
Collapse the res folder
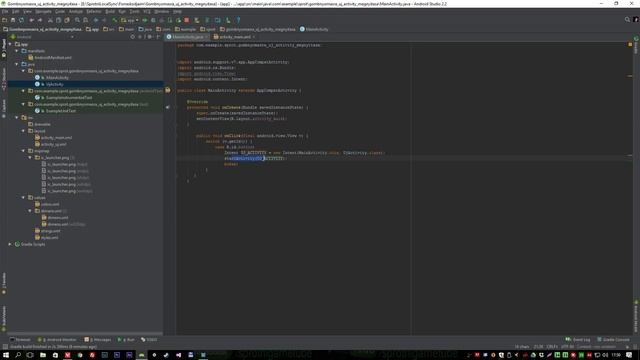pyautogui.click(x=17, y=118)
